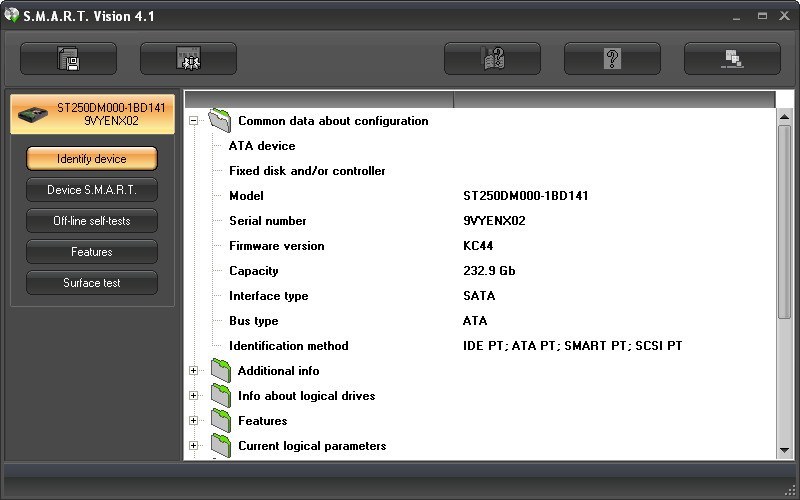This screenshot has height=500, width=800.
Task: Open Off-line self-tests page
Action: (92, 221)
